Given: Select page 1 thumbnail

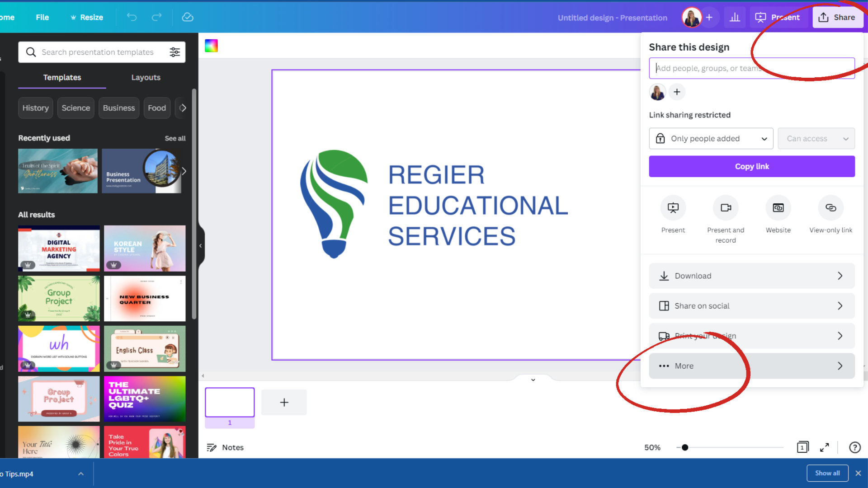Looking at the screenshot, I should click(x=230, y=402).
